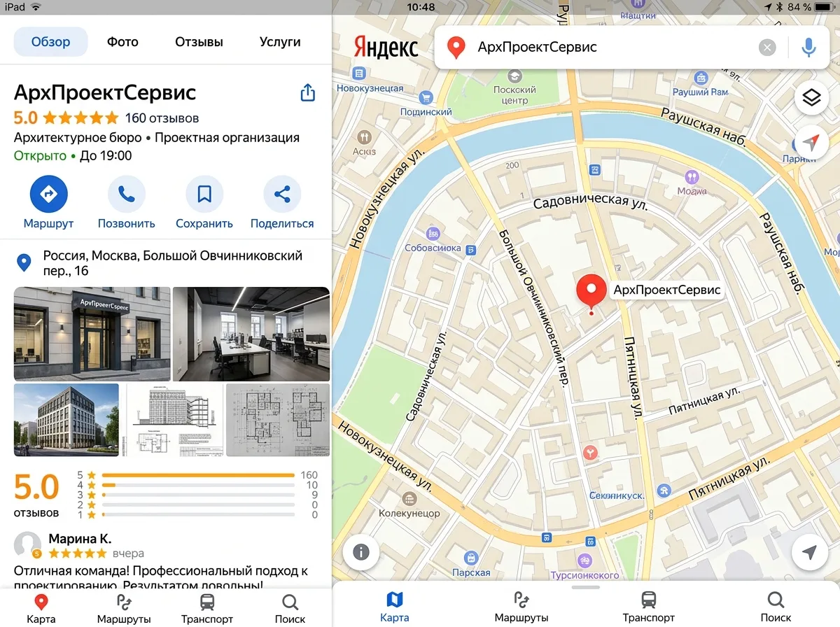Tap the red АрхПроектСервис map pin
The width and height of the screenshot is (840, 627).
[x=591, y=292]
